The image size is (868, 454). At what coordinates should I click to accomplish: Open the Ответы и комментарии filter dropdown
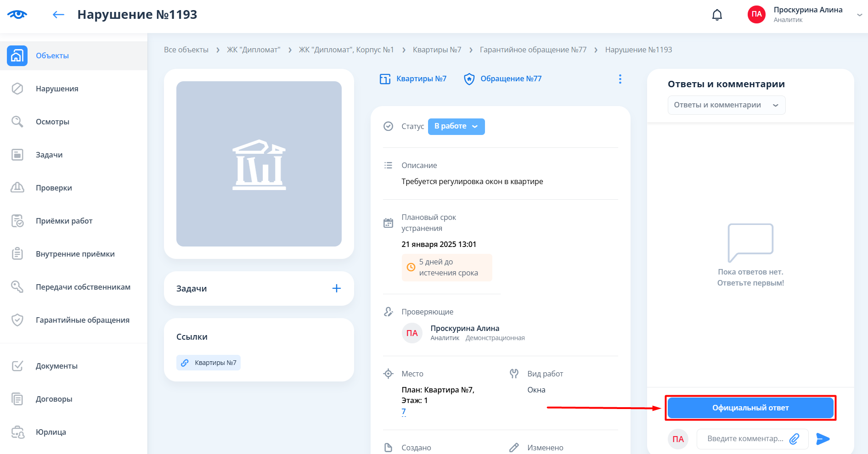pyautogui.click(x=726, y=105)
